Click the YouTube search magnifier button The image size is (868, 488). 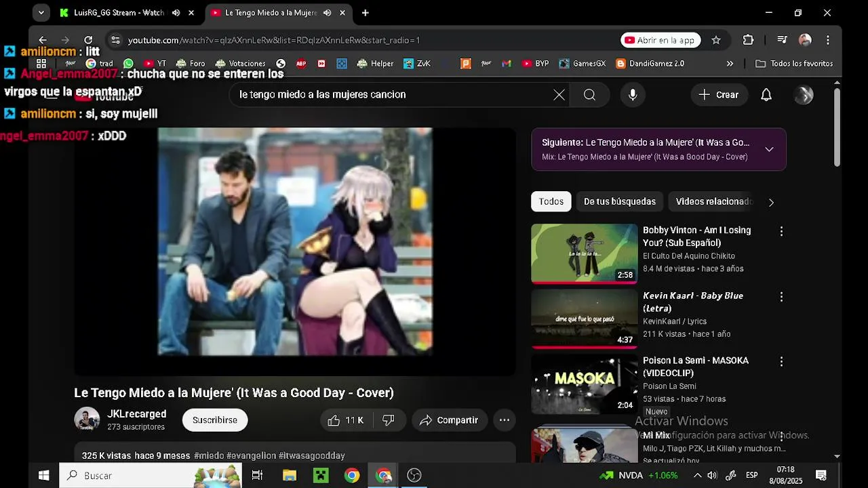coord(589,95)
